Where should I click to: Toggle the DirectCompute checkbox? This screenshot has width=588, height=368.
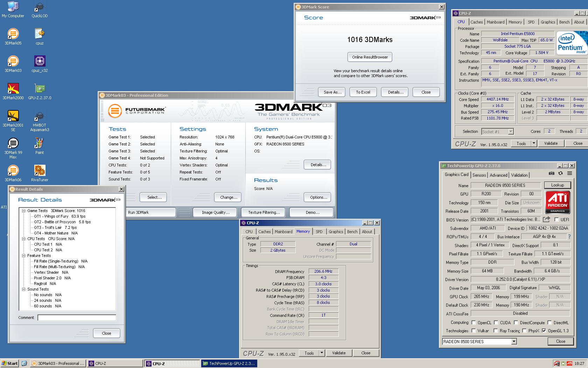point(516,323)
